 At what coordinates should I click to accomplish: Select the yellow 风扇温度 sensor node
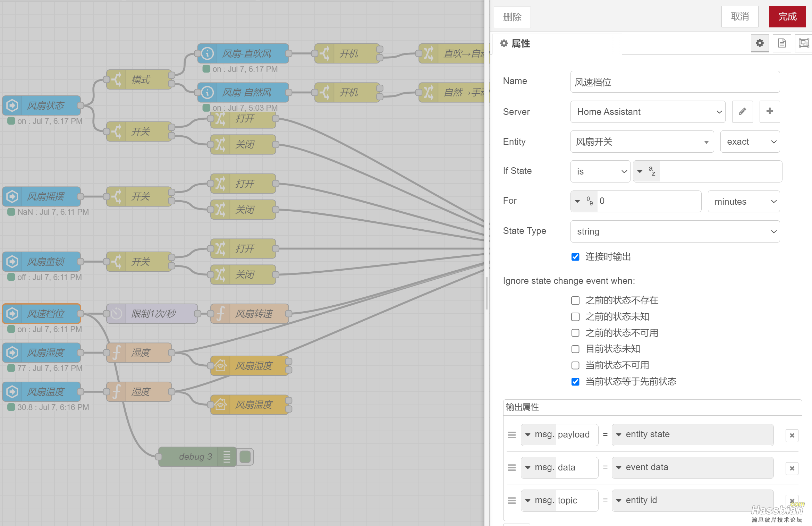pyautogui.click(x=249, y=405)
